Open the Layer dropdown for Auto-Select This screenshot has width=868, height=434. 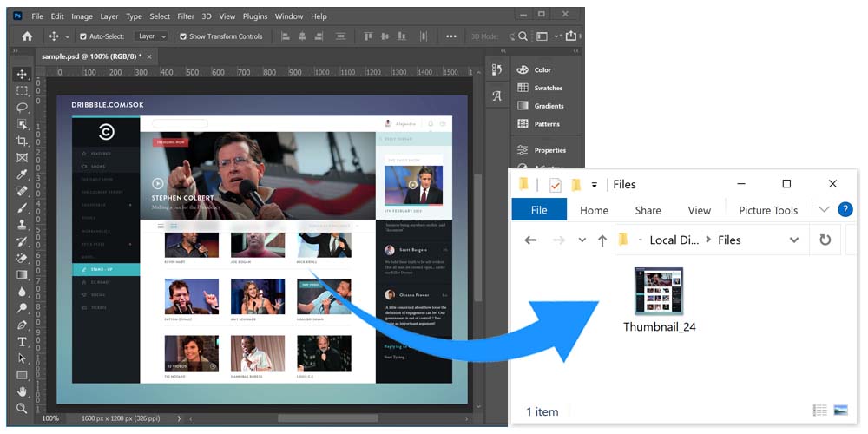[152, 36]
